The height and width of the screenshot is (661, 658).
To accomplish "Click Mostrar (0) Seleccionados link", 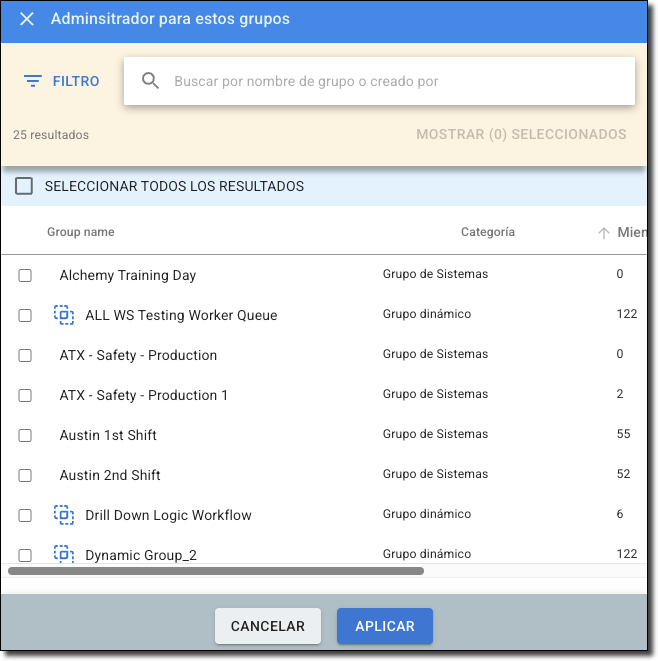I will (521, 134).
